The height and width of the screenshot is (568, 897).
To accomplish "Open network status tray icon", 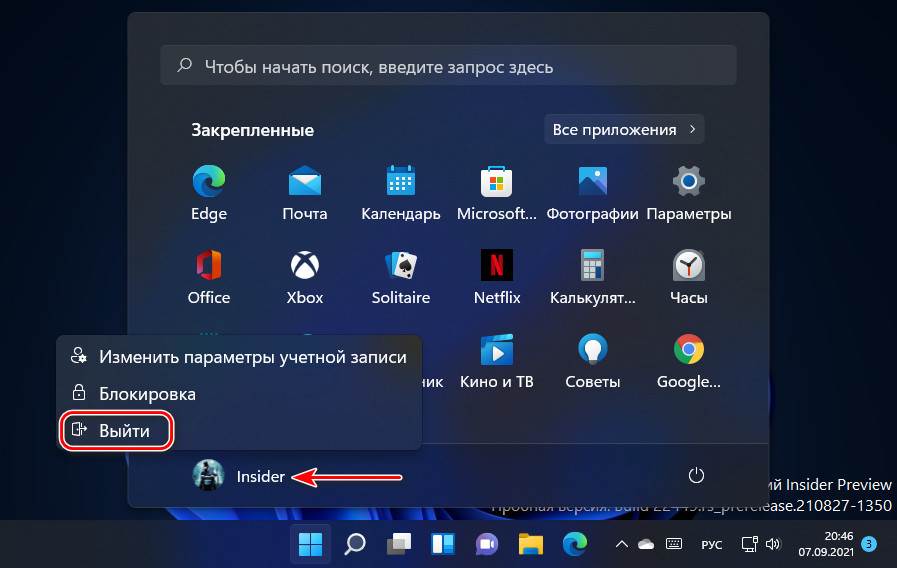I will click(749, 544).
